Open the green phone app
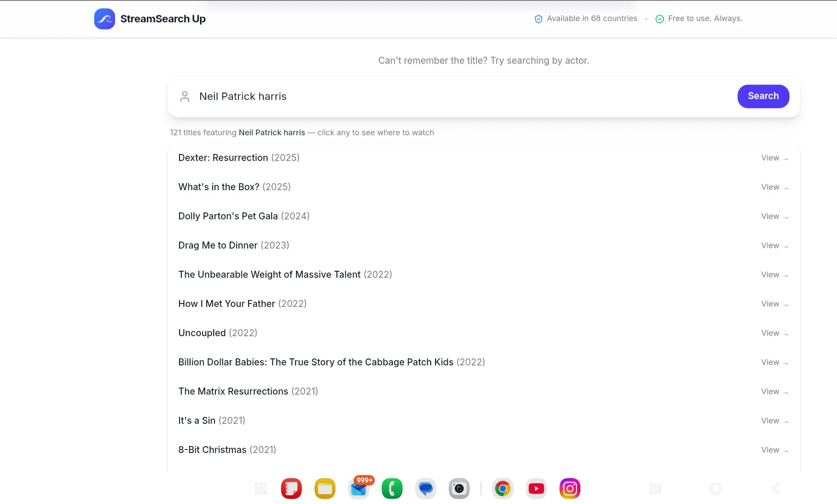The height and width of the screenshot is (504, 837). pos(392,488)
